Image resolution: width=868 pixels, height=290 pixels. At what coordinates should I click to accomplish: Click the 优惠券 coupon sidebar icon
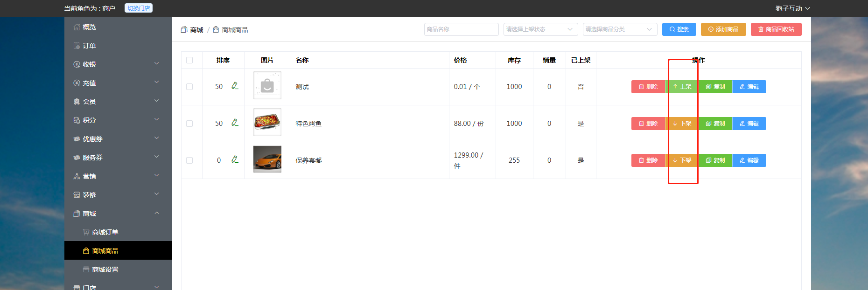click(x=77, y=139)
